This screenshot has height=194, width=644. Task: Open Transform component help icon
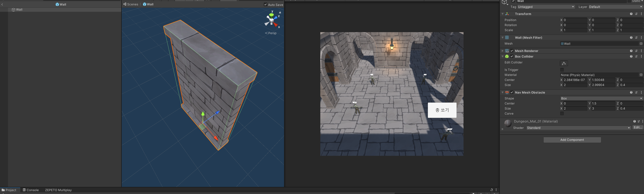(x=631, y=14)
